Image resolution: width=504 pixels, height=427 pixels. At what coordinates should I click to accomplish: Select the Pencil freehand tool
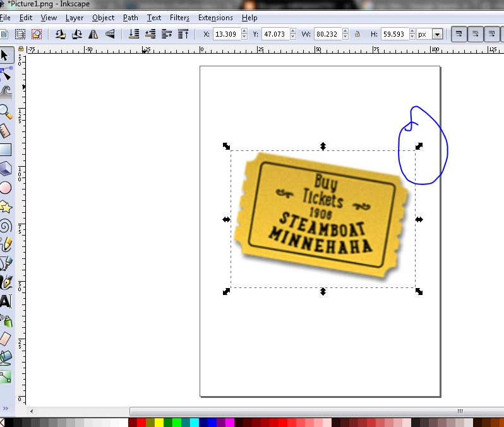pos(6,244)
